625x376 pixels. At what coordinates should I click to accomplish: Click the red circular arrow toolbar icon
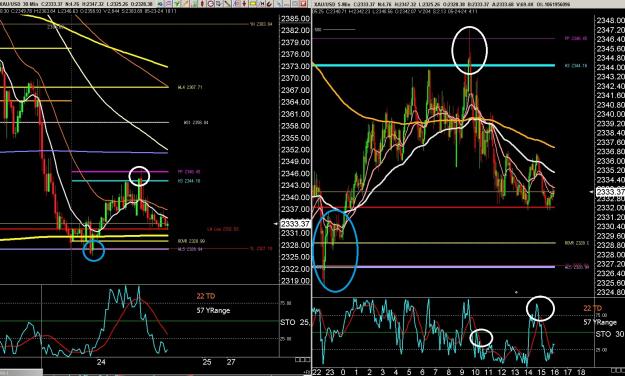click(x=211, y=4)
